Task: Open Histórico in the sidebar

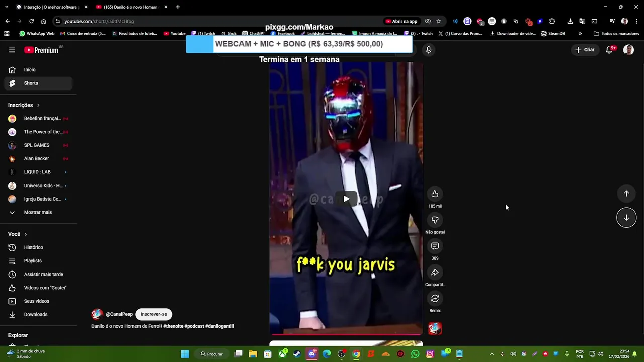Action: pyautogui.click(x=38, y=247)
